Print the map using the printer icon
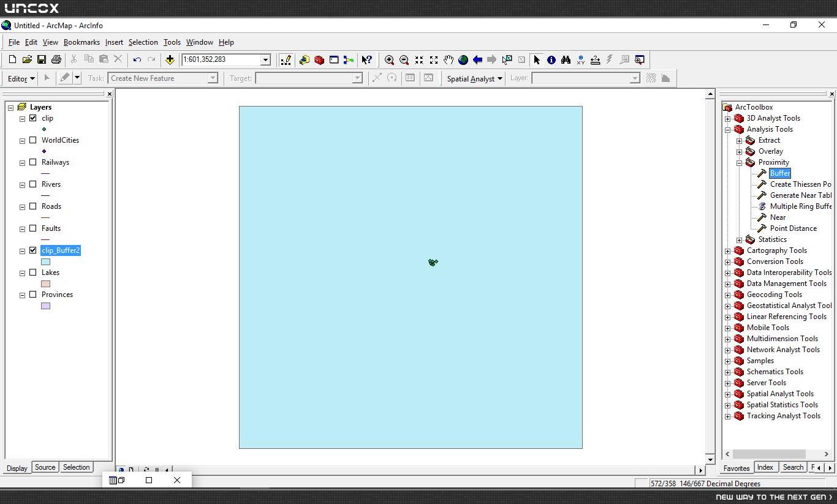837x504 pixels. pos(56,59)
